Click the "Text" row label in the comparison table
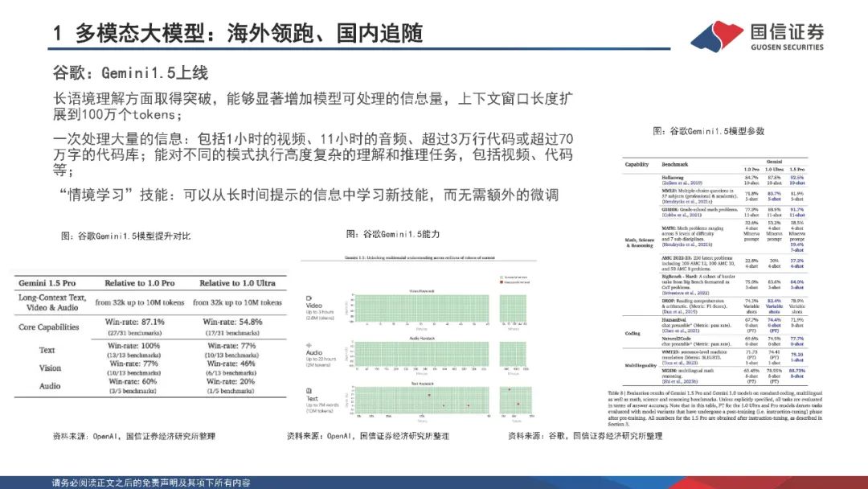The width and height of the screenshot is (868, 489). pyautogui.click(x=47, y=350)
